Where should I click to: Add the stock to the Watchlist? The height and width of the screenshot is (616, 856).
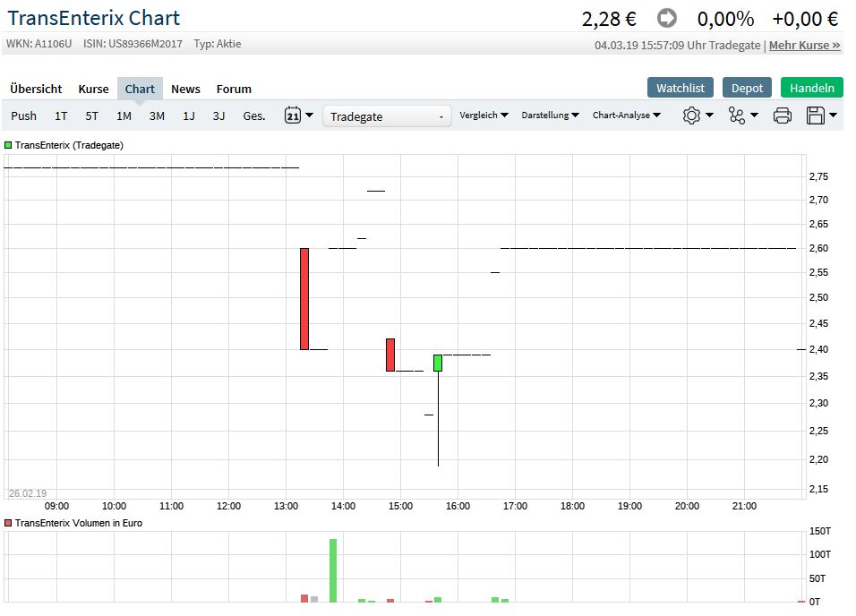tap(681, 89)
